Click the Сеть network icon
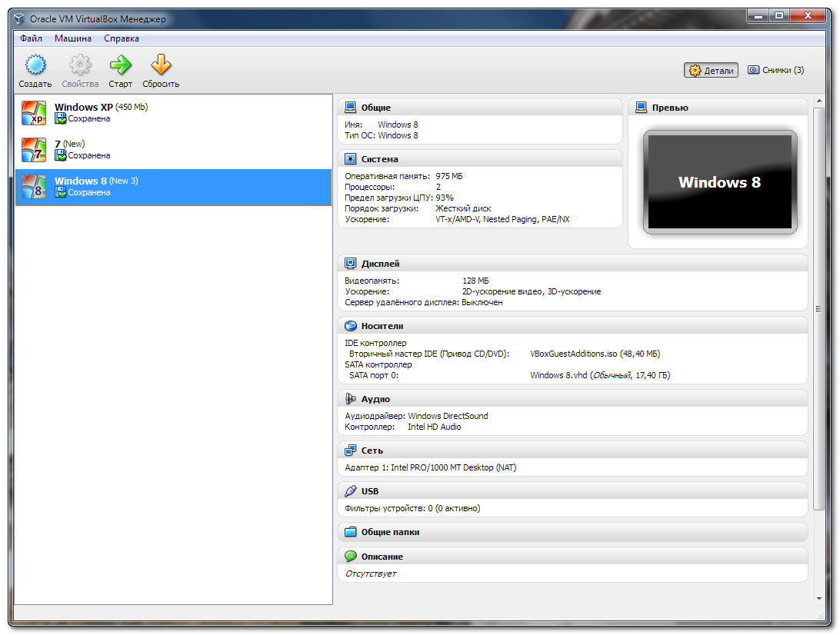Viewport: 840px width, 635px height. pyautogui.click(x=350, y=450)
